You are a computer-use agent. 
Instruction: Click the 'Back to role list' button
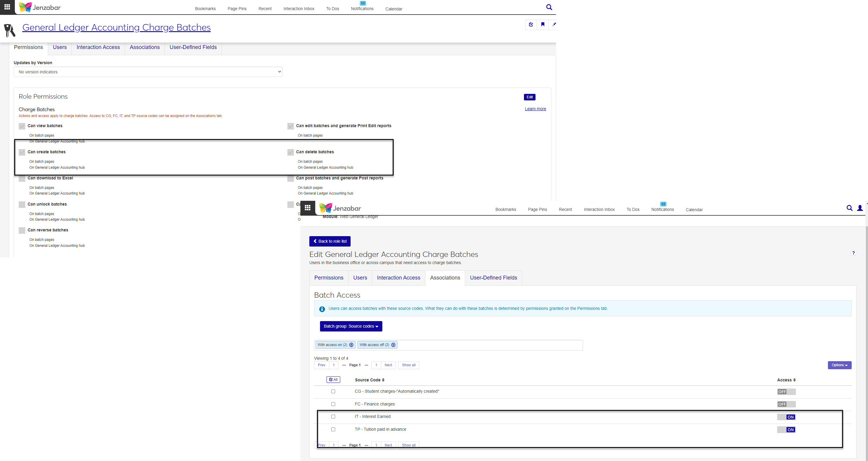[330, 241]
